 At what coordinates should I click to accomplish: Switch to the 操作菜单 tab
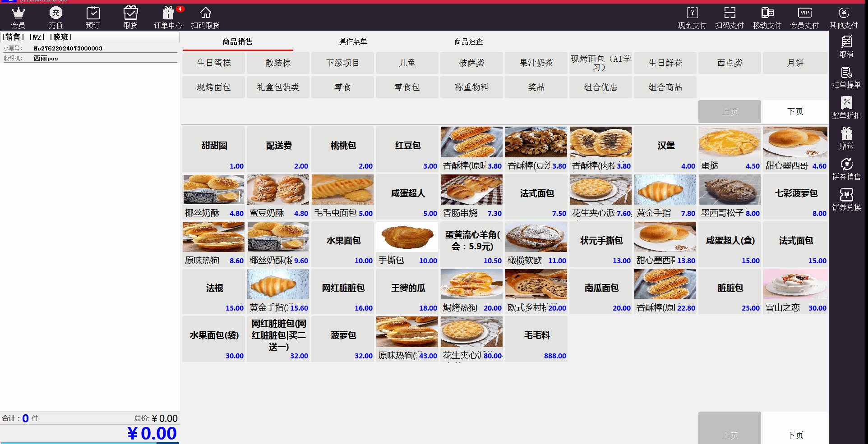coord(353,41)
